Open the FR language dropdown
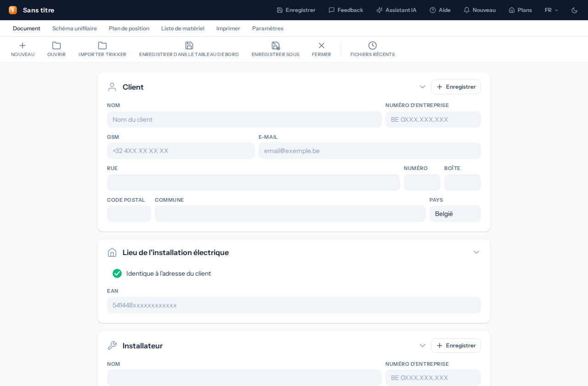Screen dimensions: 588x386 coord(552,10)
